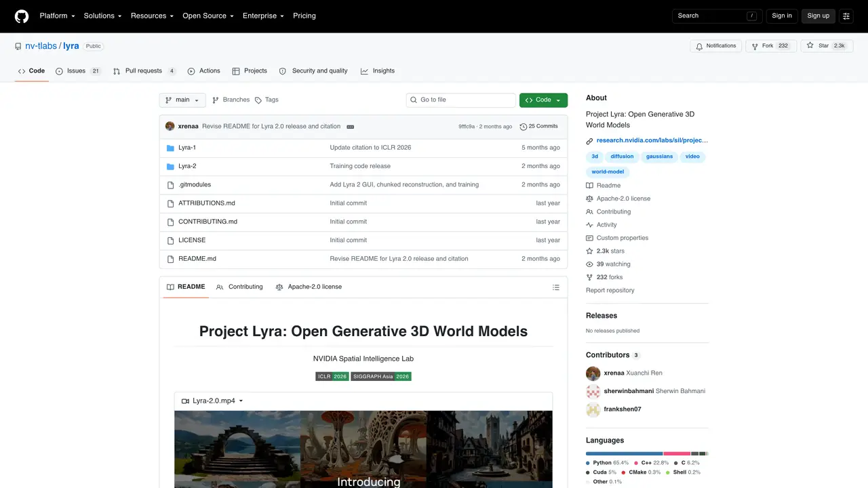Image resolution: width=868 pixels, height=488 pixels.
Task: Click the header Search field
Action: tap(717, 16)
